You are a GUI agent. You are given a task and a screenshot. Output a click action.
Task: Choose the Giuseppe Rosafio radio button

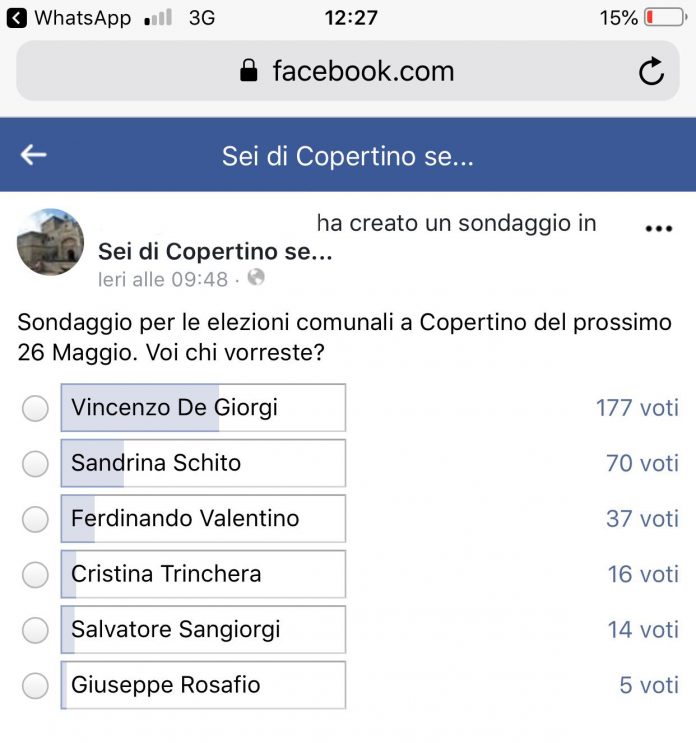click(x=35, y=686)
